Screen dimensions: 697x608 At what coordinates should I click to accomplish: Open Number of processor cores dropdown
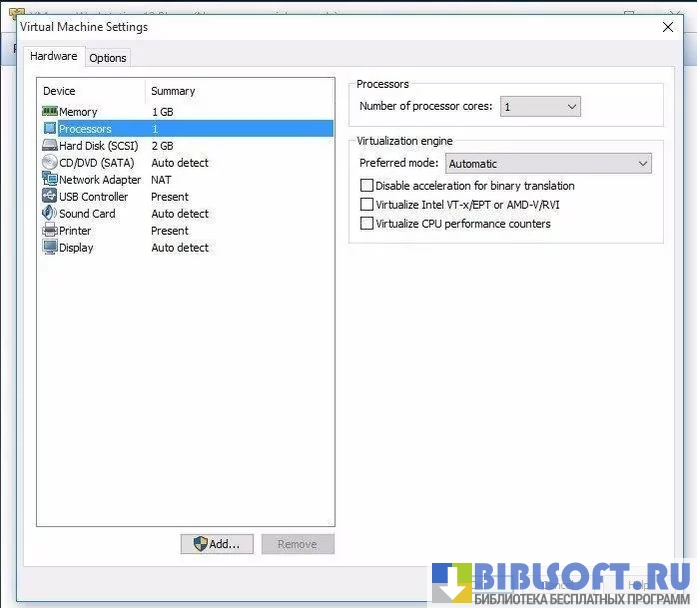pyautogui.click(x=540, y=107)
